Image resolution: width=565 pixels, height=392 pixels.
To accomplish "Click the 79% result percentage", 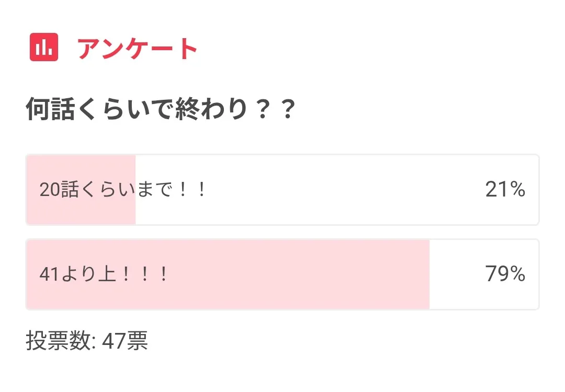I will pyautogui.click(x=505, y=274).
